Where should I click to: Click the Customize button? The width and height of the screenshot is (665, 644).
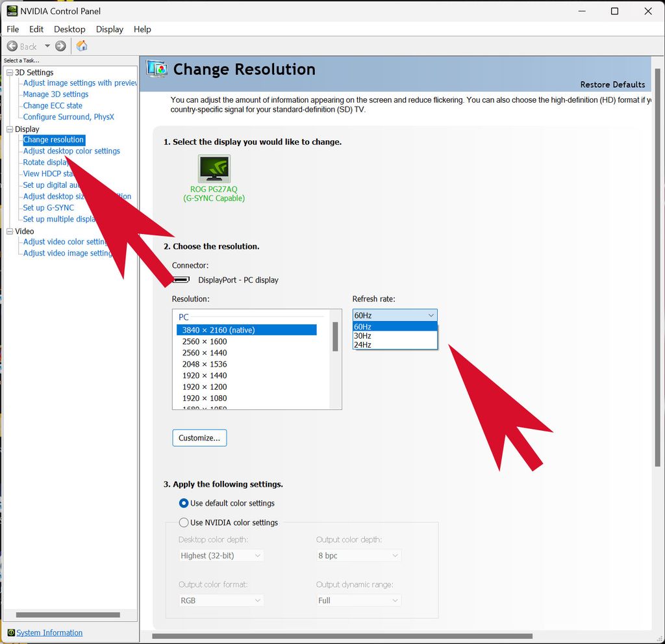coord(199,437)
